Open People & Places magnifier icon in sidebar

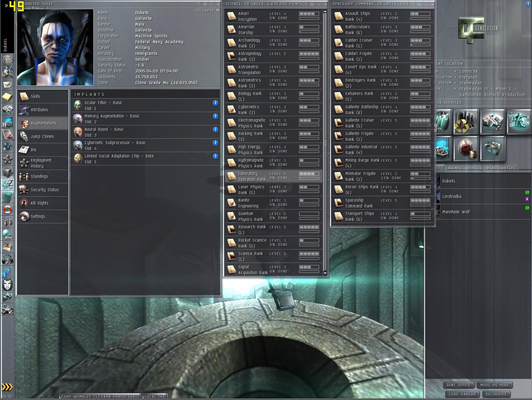7,72
